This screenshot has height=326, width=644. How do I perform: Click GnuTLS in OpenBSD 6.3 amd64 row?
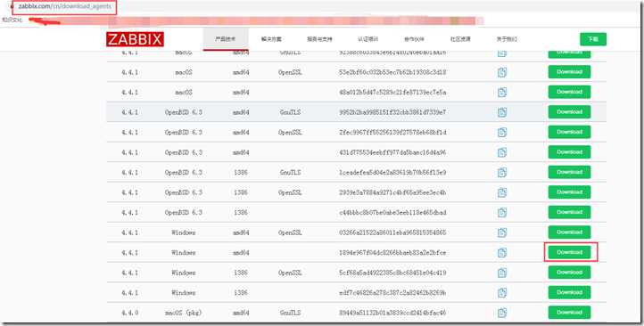290,112
